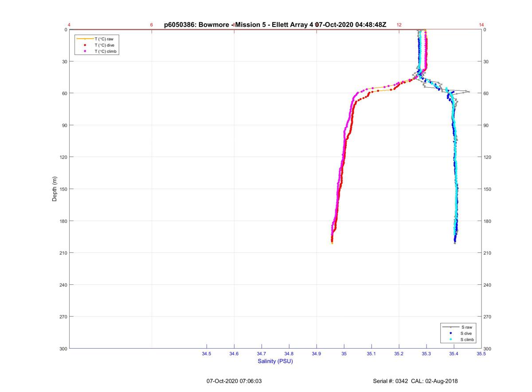The height and width of the screenshot is (392, 532).
Task: Click the red temperature tick label 4
Action: tap(69, 25)
